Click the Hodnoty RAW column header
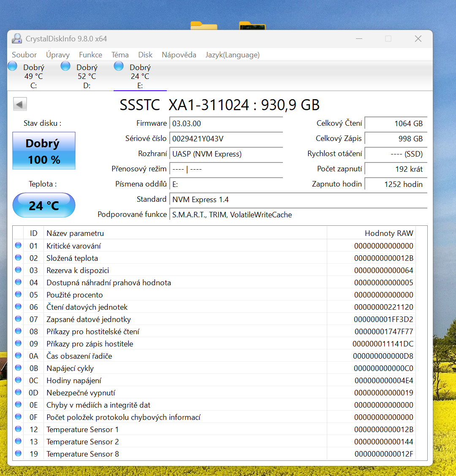 tap(371, 233)
